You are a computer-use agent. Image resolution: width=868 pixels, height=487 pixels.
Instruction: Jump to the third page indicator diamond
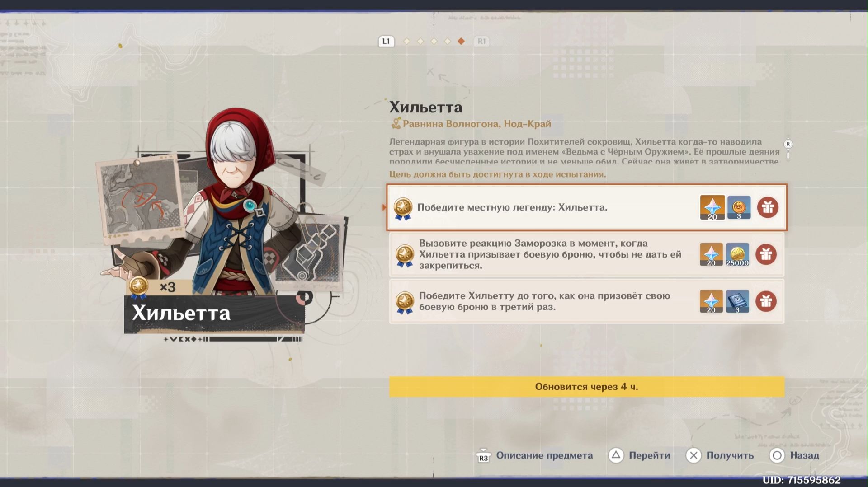pos(434,41)
